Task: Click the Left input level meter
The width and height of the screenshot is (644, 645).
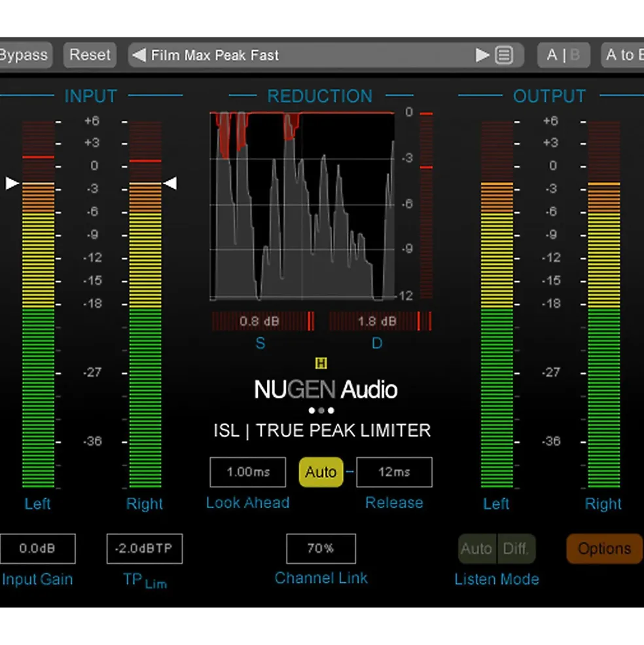Action: click(x=38, y=304)
